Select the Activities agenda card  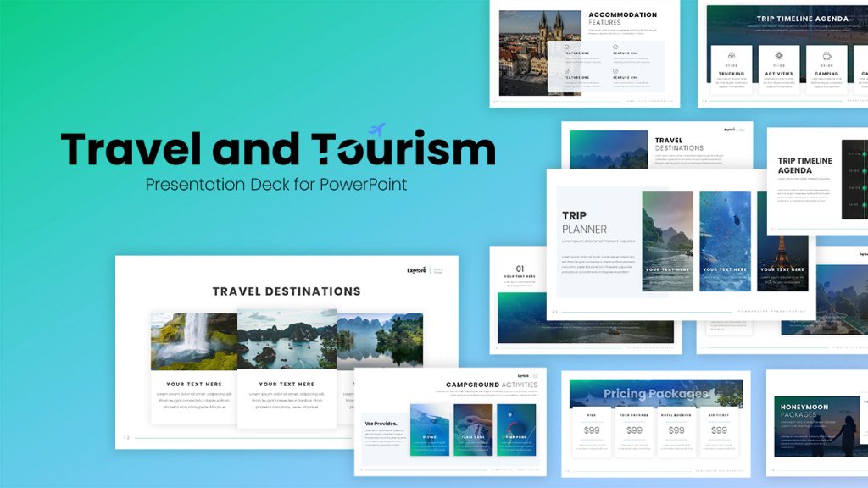(779, 69)
